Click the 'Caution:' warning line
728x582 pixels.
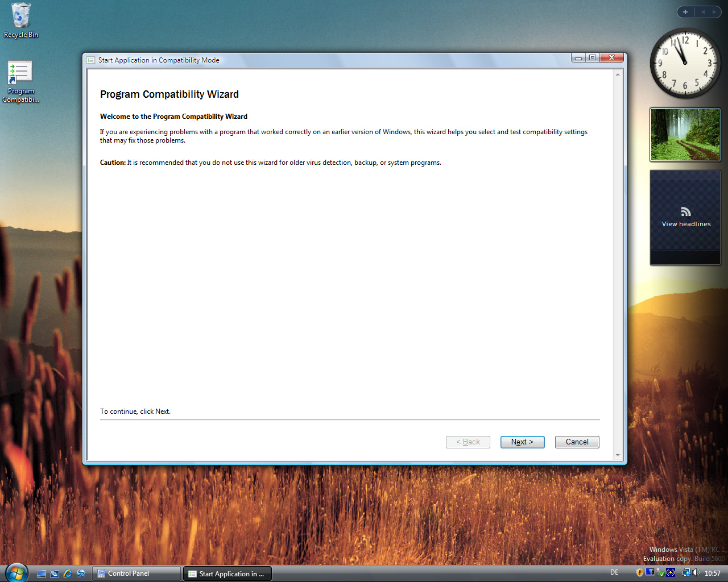pos(271,163)
